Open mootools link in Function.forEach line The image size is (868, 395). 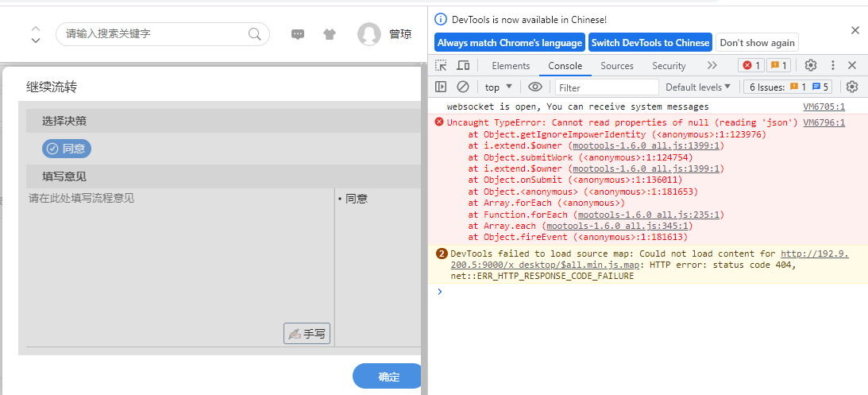click(648, 215)
